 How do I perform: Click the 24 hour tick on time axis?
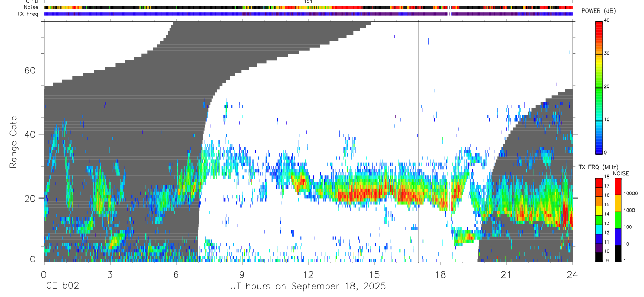tap(573, 274)
